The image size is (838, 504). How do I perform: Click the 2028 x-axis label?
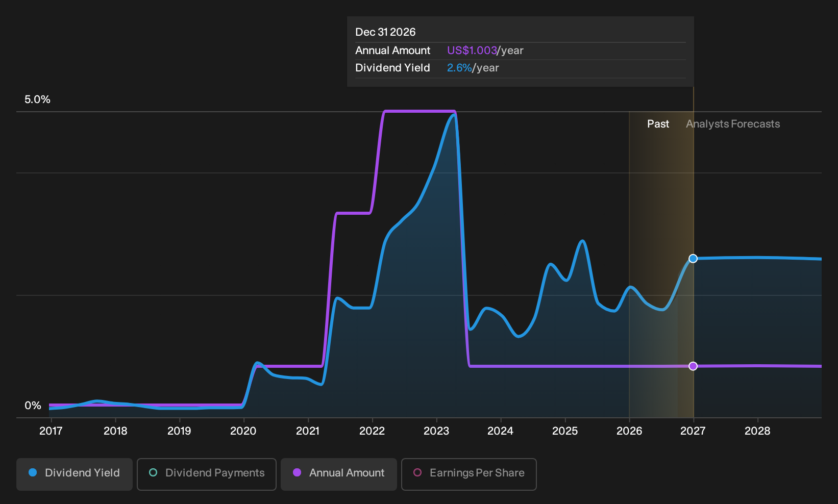point(757,431)
